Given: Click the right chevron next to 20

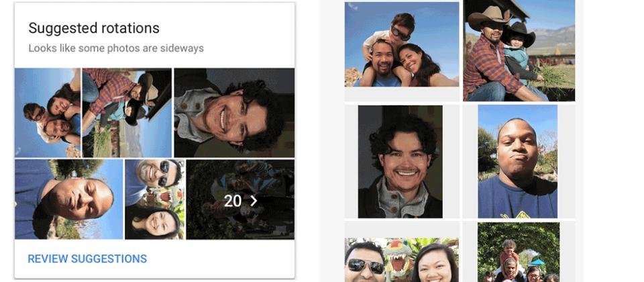Looking at the screenshot, I should [254, 201].
